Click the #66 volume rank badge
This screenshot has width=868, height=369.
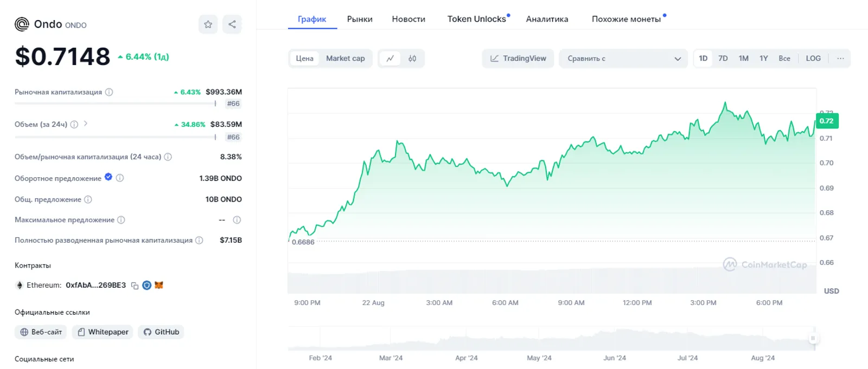click(233, 137)
